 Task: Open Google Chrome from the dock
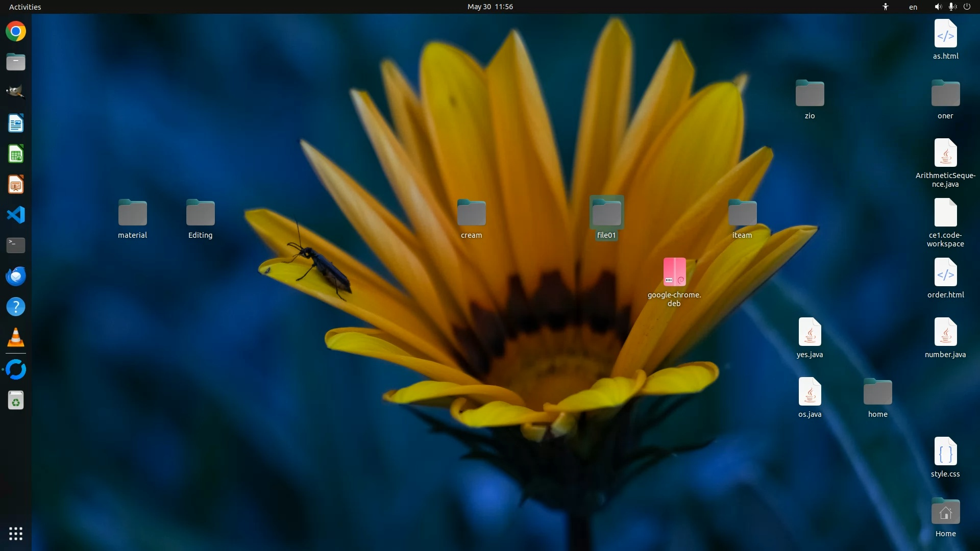click(16, 32)
